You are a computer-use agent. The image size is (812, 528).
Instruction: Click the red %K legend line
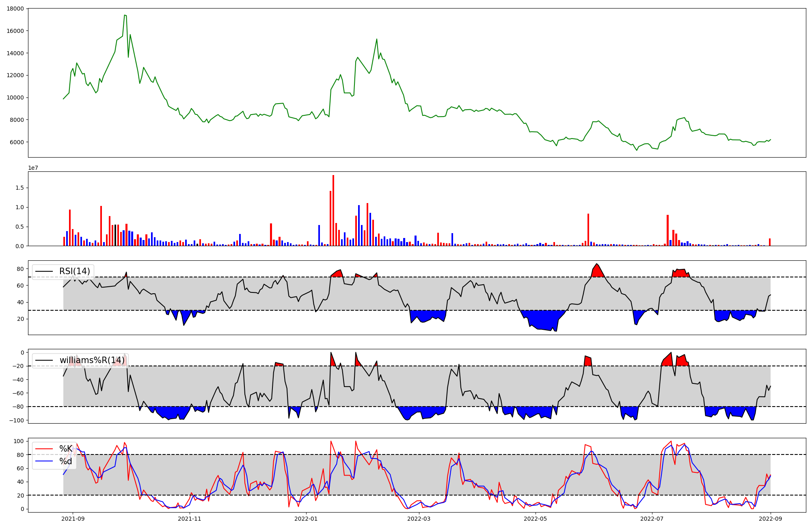click(x=44, y=449)
